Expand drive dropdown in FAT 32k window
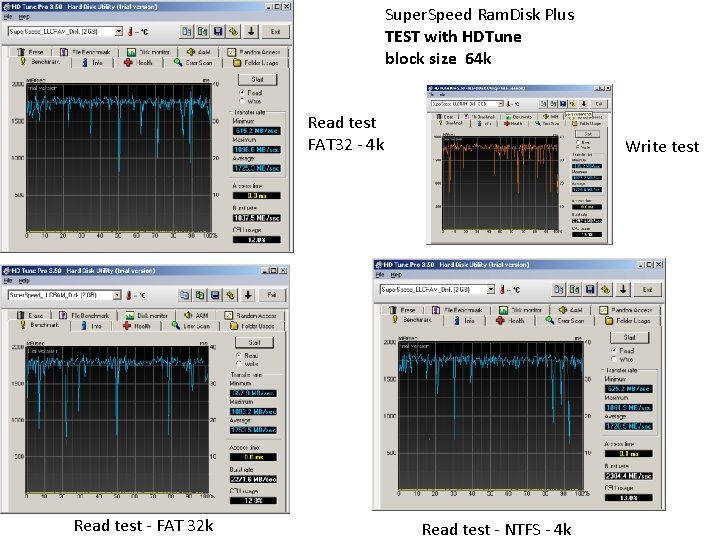The height and width of the screenshot is (540, 720). pos(117,295)
